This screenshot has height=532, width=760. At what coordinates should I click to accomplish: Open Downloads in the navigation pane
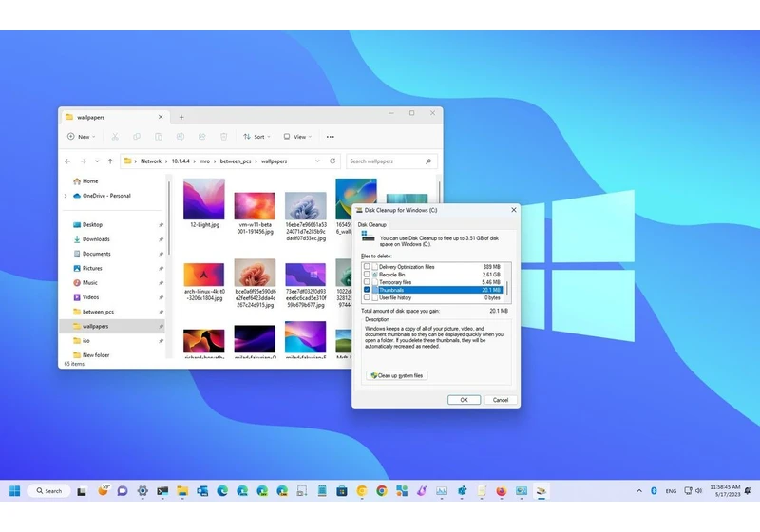pos(96,238)
